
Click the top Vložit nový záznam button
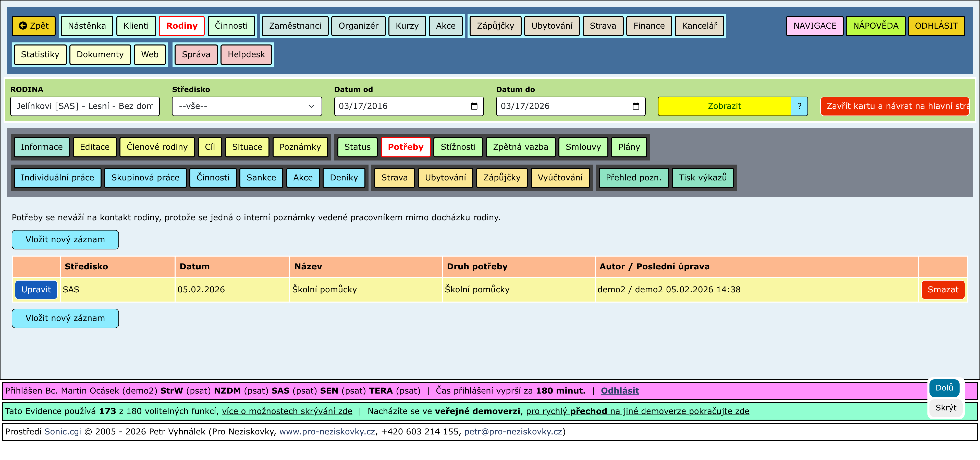[x=65, y=239]
